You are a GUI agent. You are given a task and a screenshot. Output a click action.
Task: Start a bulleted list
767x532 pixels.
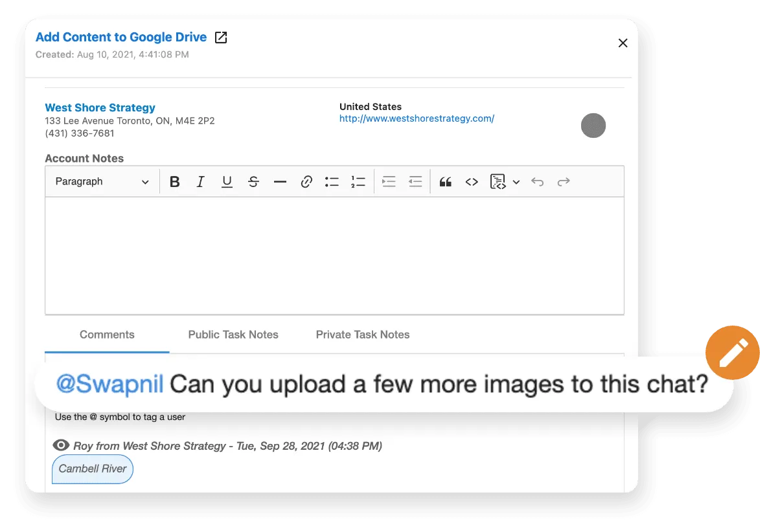(x=332, y=182)
